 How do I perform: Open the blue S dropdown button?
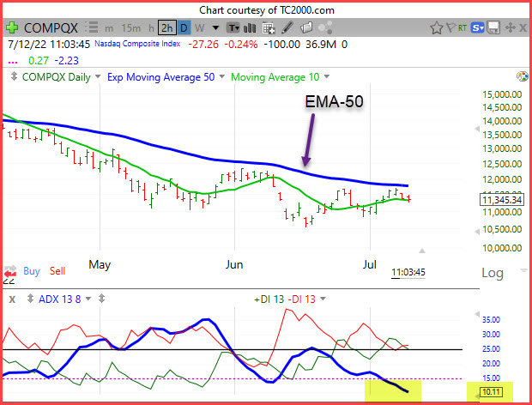tap(477, 27)
